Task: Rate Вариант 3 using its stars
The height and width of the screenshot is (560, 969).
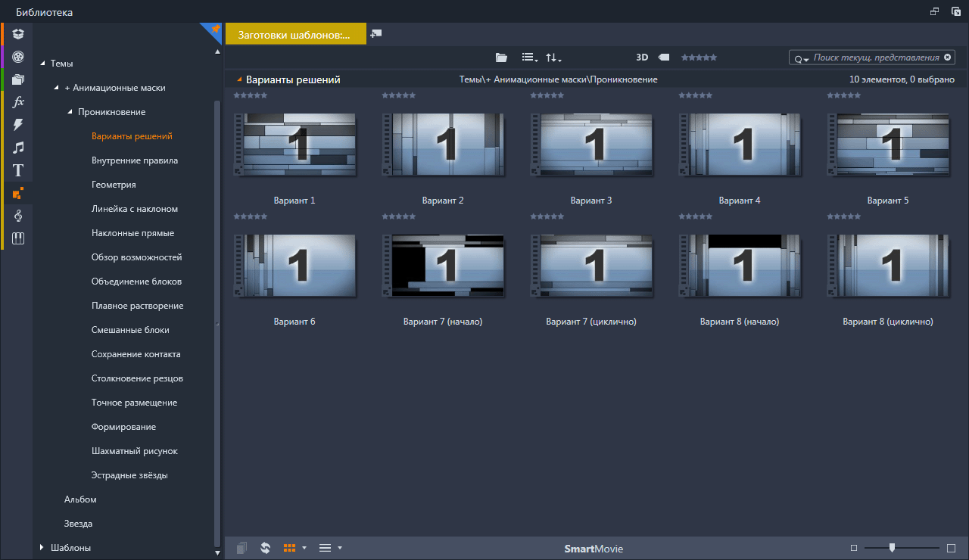Action: point(547,96)
